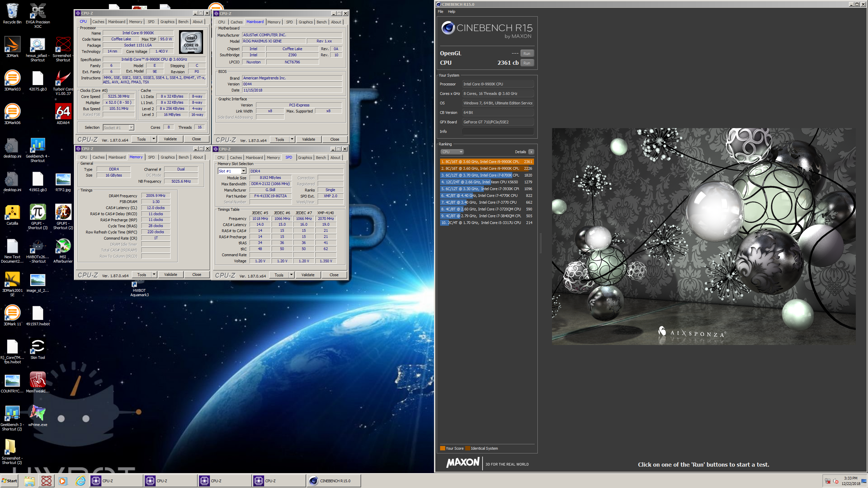868x488 pixels.
Task: Open GPUPI Shortcut (3) icon
Action: (38, 217)
